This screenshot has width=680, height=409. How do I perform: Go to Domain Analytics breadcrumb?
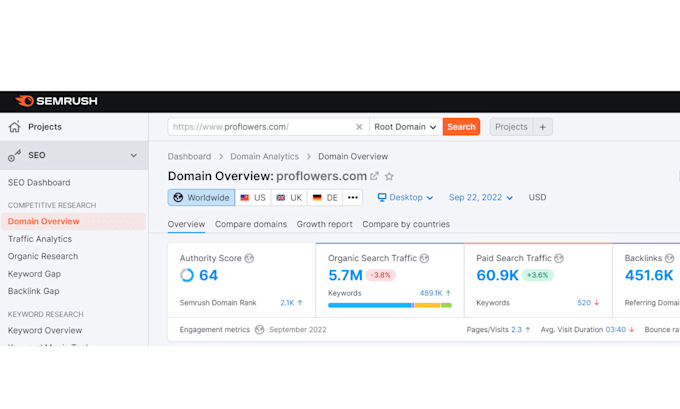point(265,156)
